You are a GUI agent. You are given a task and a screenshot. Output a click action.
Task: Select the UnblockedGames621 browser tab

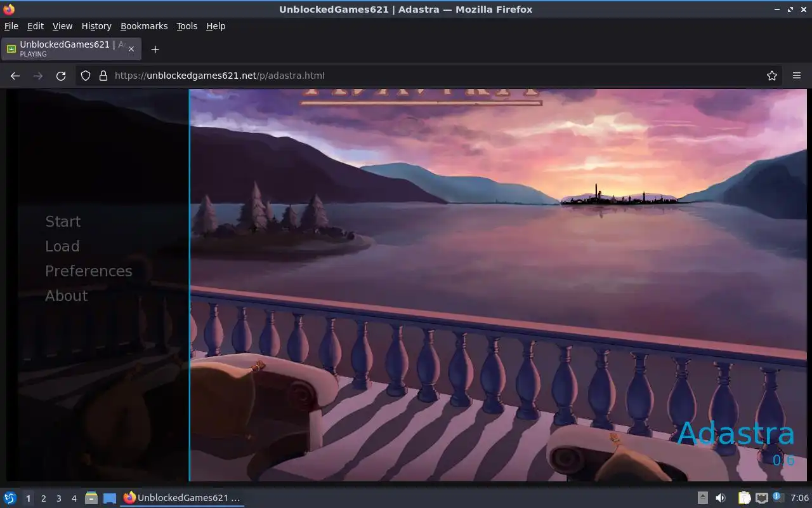pos(71,49)
